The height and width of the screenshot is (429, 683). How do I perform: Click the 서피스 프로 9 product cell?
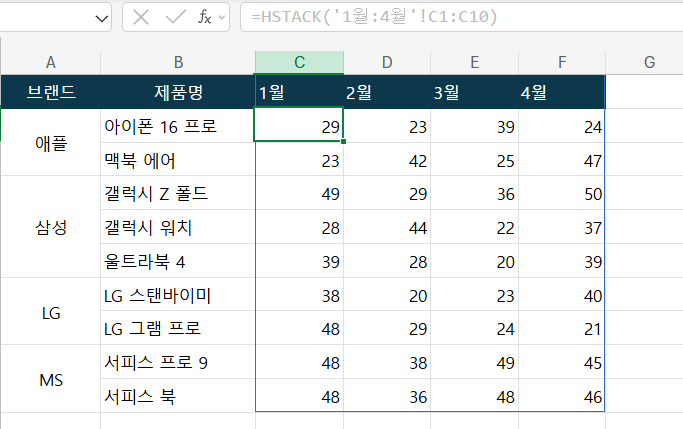178,362
